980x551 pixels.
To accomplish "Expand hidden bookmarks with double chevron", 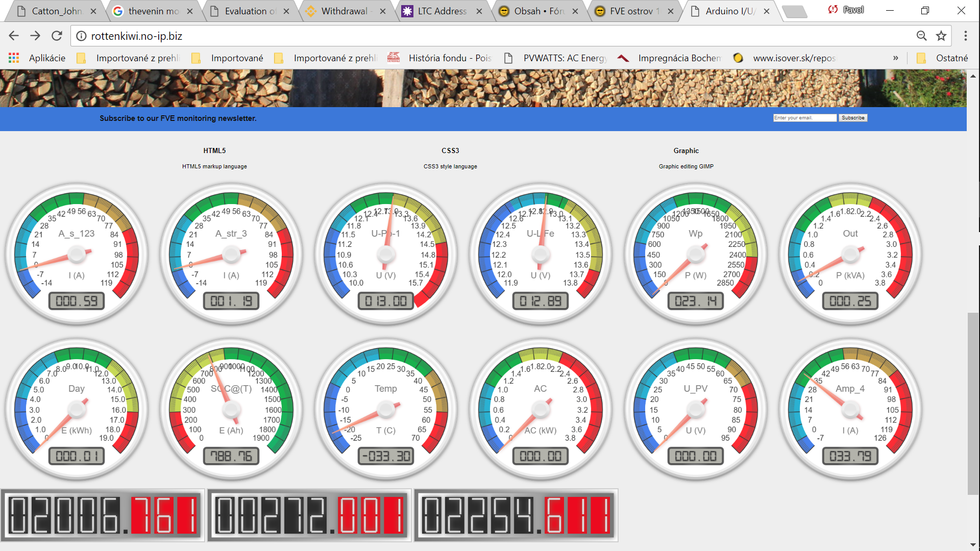I will [x=895, y=58].
